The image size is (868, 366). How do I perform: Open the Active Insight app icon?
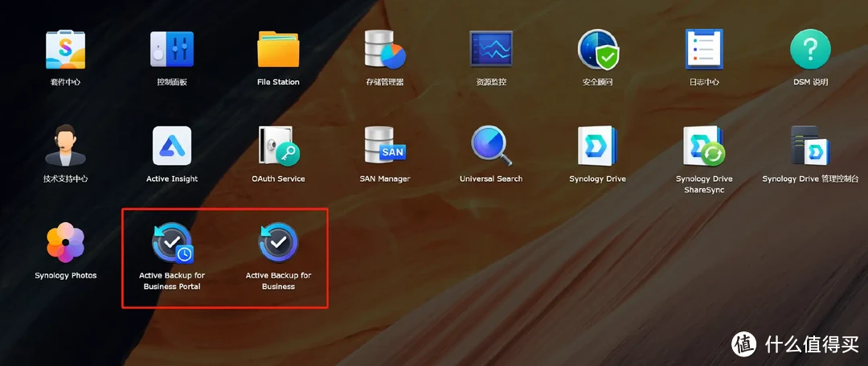click(172, 146)
